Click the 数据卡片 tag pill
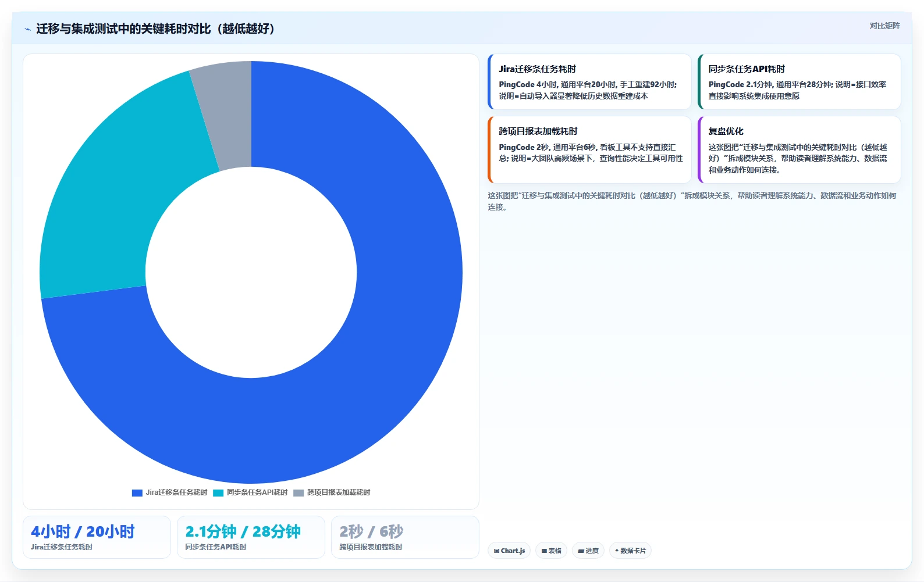This screenshot has height=582, width=924. pos(630,551)
